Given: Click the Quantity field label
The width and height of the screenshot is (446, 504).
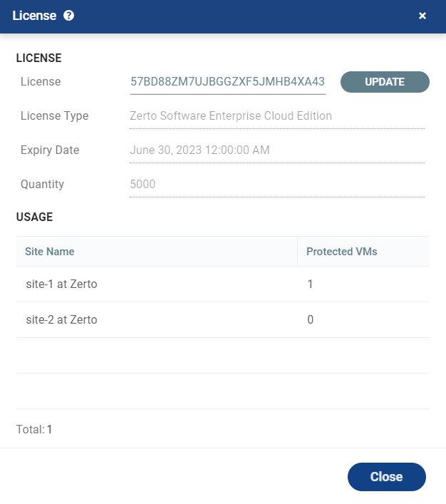Looking at the screenshot, I should pyautogui.click(x=42, y=184).
